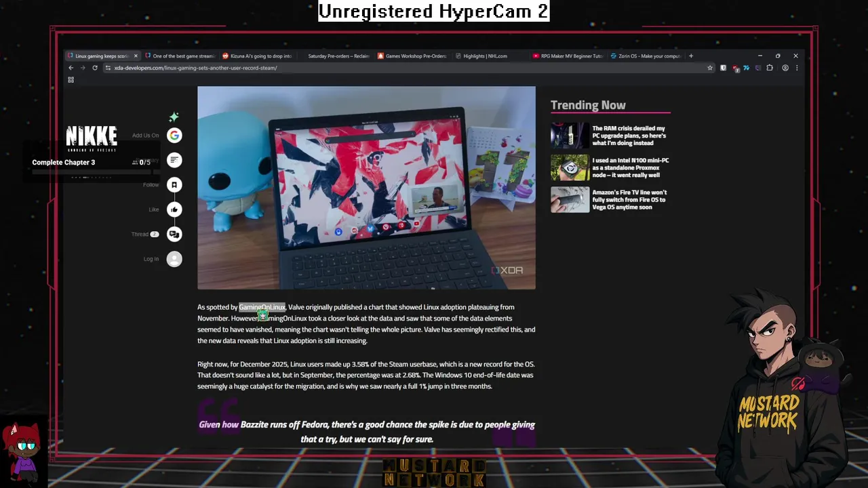Open the article Summary icon

(x=174, y=160)
